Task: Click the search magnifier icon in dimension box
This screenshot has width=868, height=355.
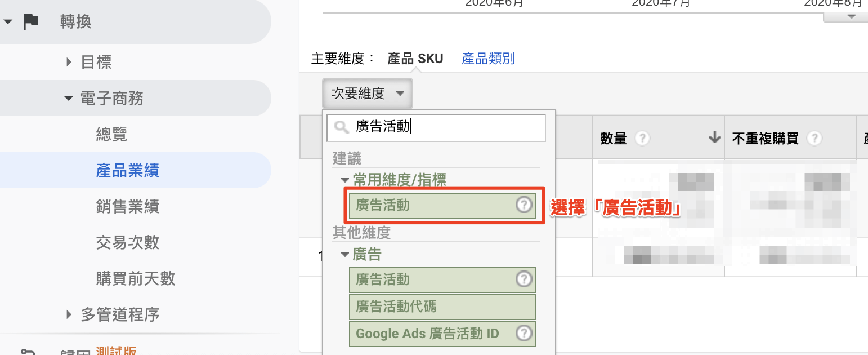Action: pyautogui.click(x=342, y=128)
